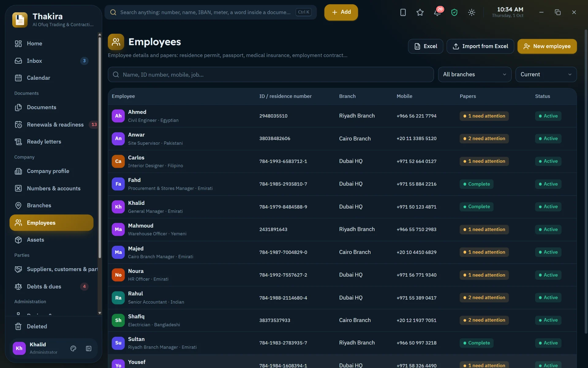Click the Employees page header icon
The height and width of the screenshot is (368, 588).
pos(116,42)
